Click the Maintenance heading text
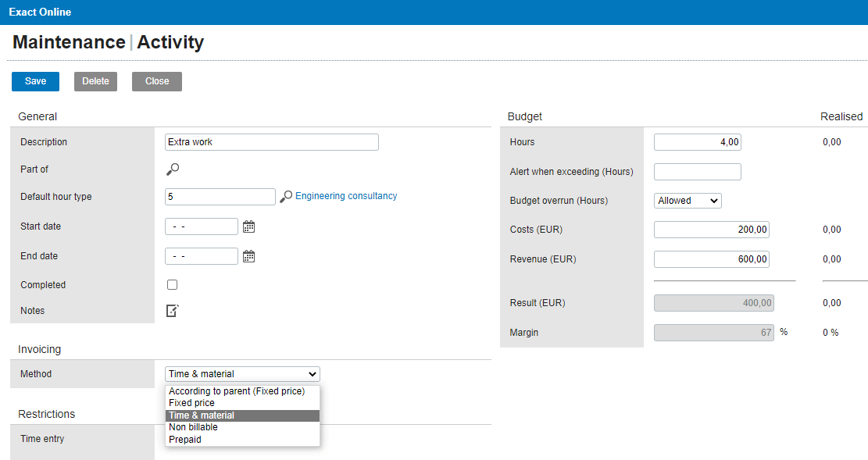The height and width of the screenshot is (460, 868). point(69,42)
